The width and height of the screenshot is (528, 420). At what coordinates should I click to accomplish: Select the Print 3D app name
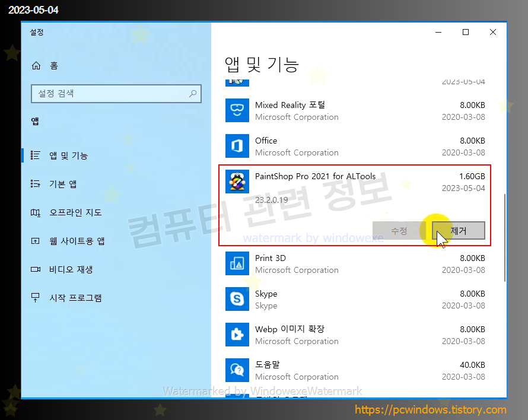[x=271, y=258]
